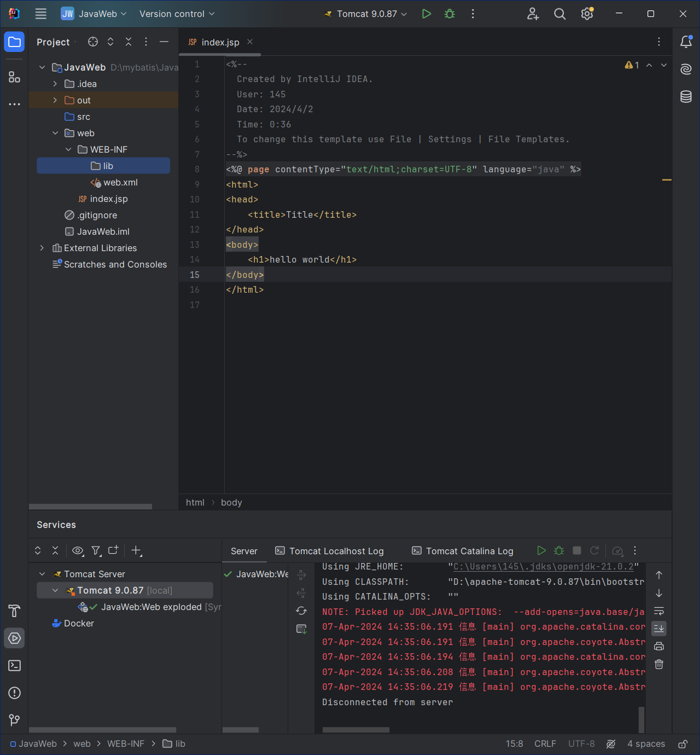Open the Version control menu
Screen dimensions: 700x755
[x=177, y=14]
